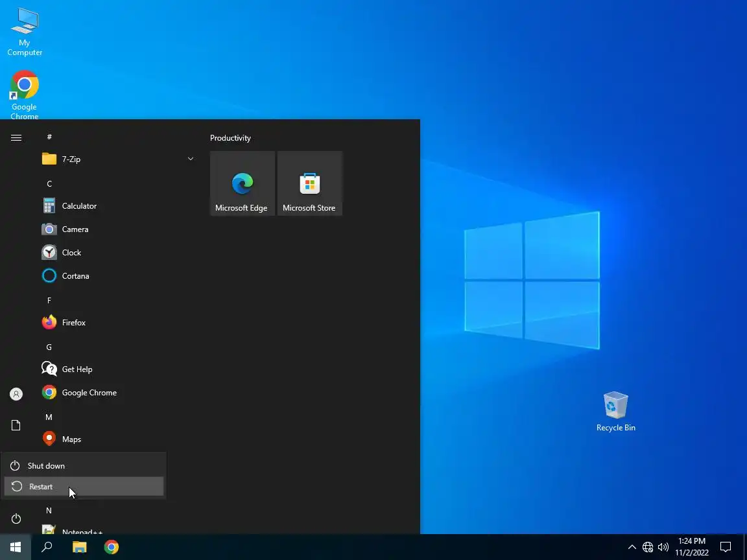Click the # section header
The image size is (747, 560).
[x=49, y=137]
